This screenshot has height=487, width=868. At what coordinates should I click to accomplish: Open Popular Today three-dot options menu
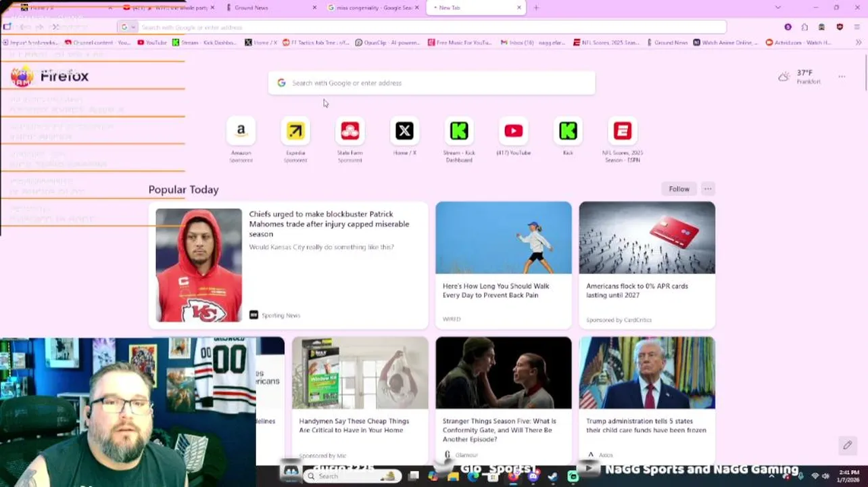pyautogui.click(x=708, y=189)
